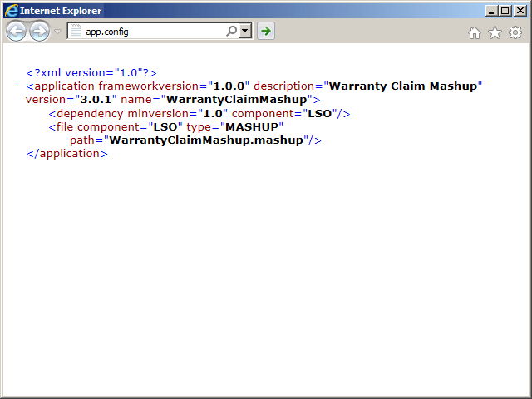This screenshot has width=532, height=399.
Task: Go to the Home page icon
Action: [x=475, y=32]
